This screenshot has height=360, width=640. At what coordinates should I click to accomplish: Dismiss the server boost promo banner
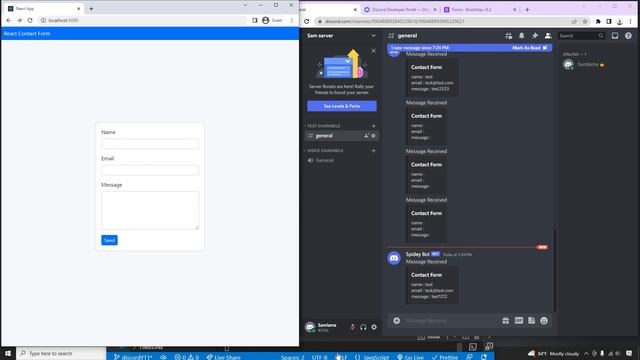tap(373, 51)
